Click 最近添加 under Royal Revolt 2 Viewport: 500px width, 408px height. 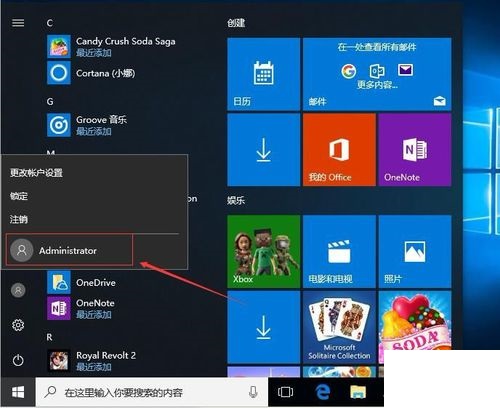point(94,367)
